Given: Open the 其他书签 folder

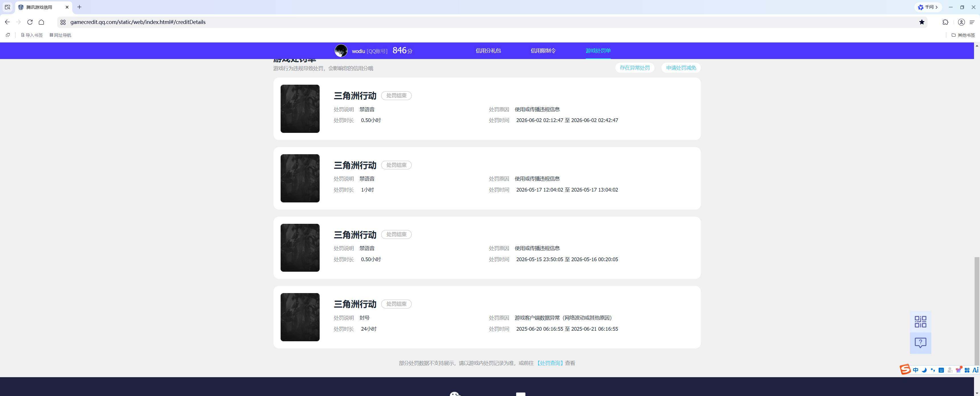Looking at the screenshot, I should (963, 35).
